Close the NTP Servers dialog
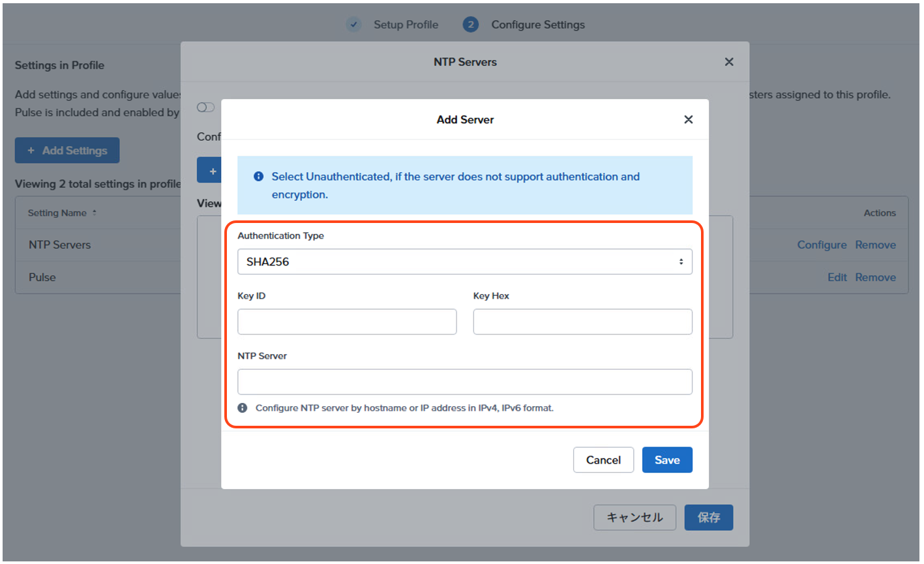Image resolution: width=924 pixels, height=564 pixels. [x=729, y=62]
